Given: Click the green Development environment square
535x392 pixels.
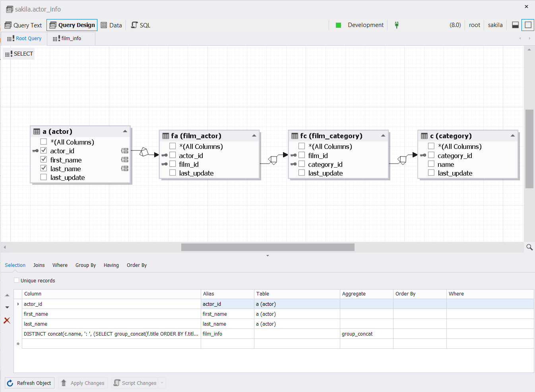Looking at the screenshot, I should tap(339, 25).
